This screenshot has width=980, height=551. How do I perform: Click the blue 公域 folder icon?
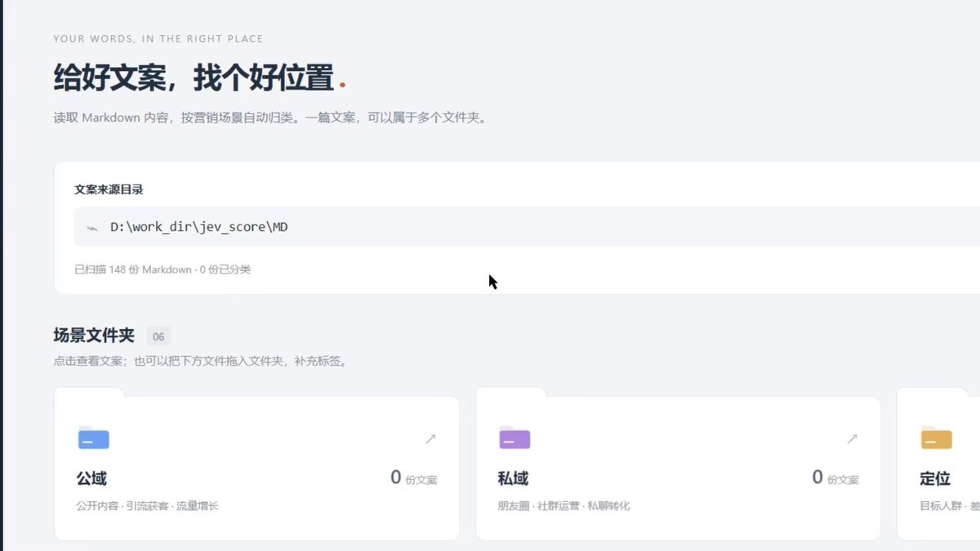point(93,438)
